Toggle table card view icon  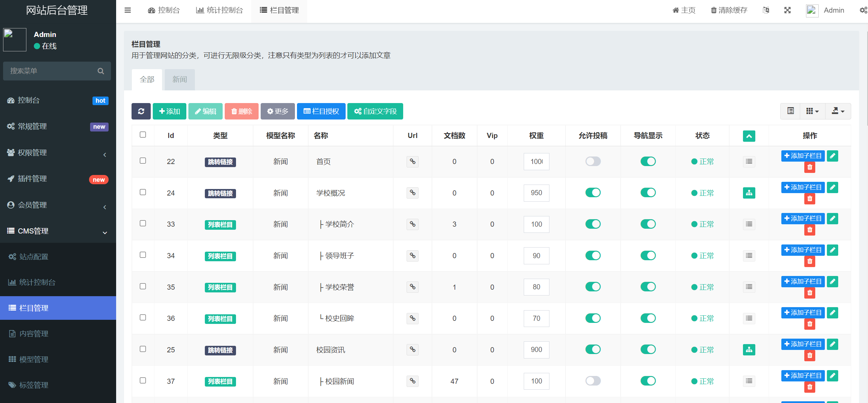pyautogui.click(x=791, y=111)
